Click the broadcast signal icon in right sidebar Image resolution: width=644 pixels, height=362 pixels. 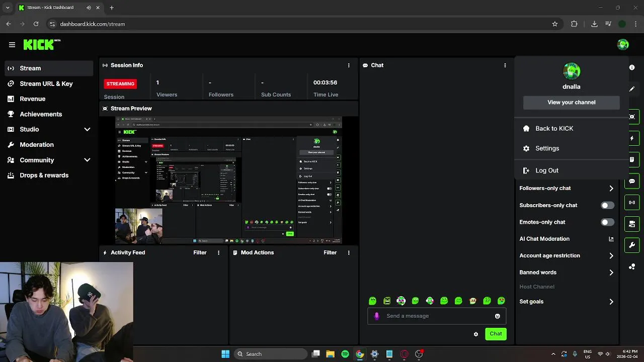[632, 203]
